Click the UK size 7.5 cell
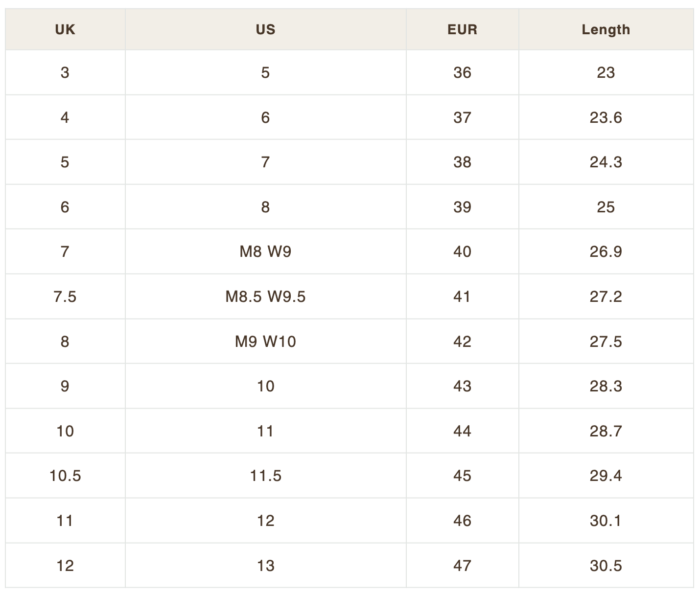This screenshot has width=700, height=593. coord(65,296)
